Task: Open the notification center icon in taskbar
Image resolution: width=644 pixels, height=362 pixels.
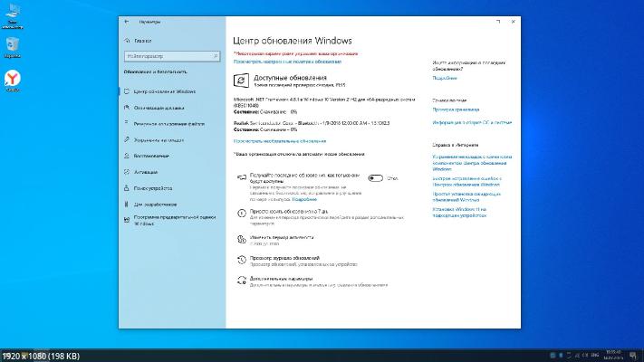Action: [x=633, y=356]
